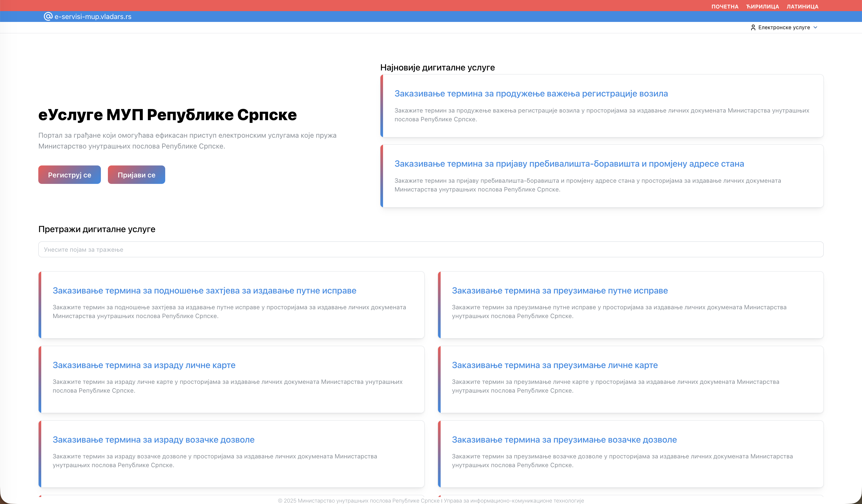Open Заказивање термина за преузимање личне карте
Screen dimensions: 862x504
tap(554, 365)
